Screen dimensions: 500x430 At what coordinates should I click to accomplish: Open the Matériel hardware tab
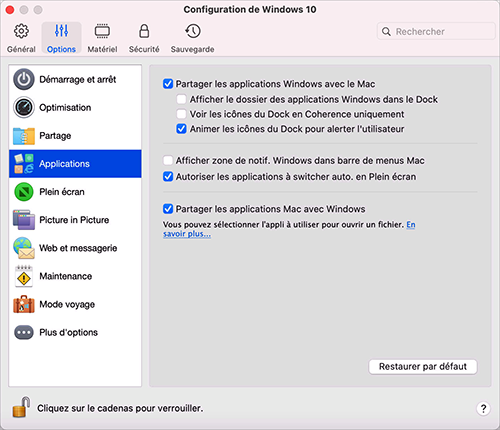102,38
